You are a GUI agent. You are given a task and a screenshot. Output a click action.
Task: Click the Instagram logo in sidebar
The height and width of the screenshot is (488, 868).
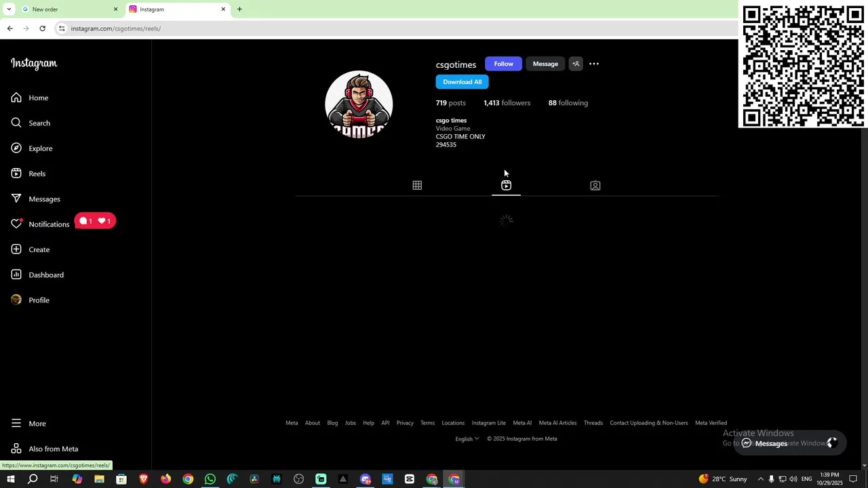click(34, 64)
